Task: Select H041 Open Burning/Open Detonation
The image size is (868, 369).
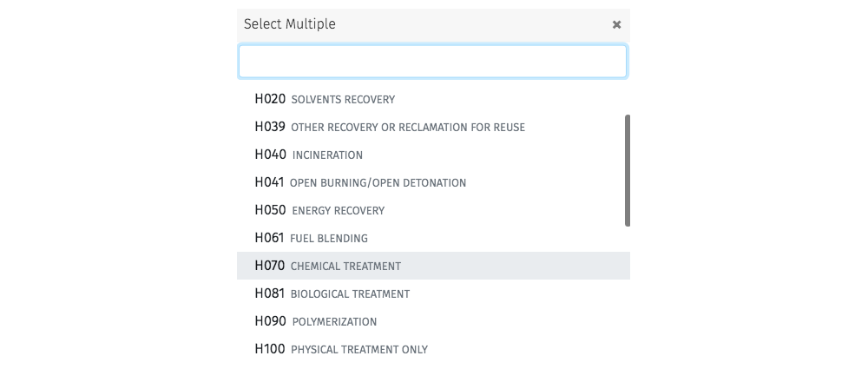Action: (433, 182)
